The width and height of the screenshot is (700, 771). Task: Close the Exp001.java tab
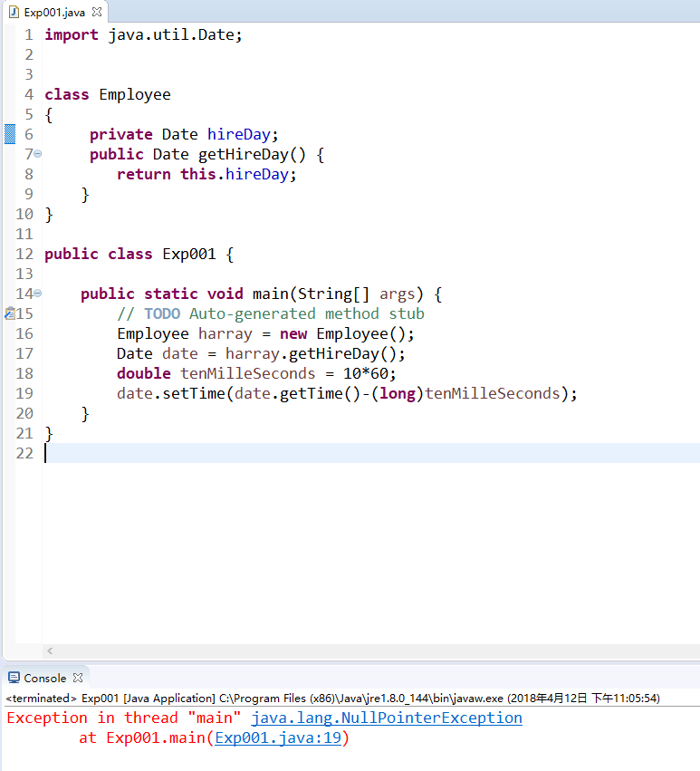pyautogui.click(x=97, y=12)
